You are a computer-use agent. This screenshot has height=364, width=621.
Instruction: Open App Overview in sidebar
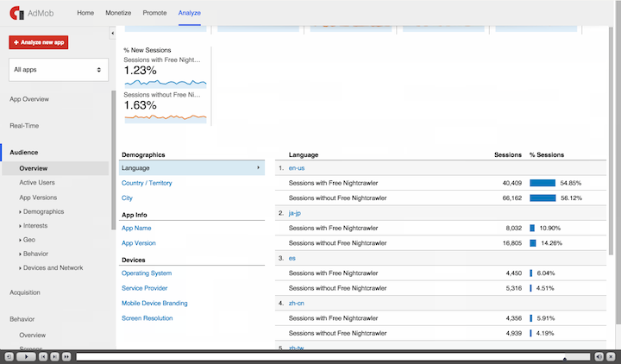click(x=29, y=99)
